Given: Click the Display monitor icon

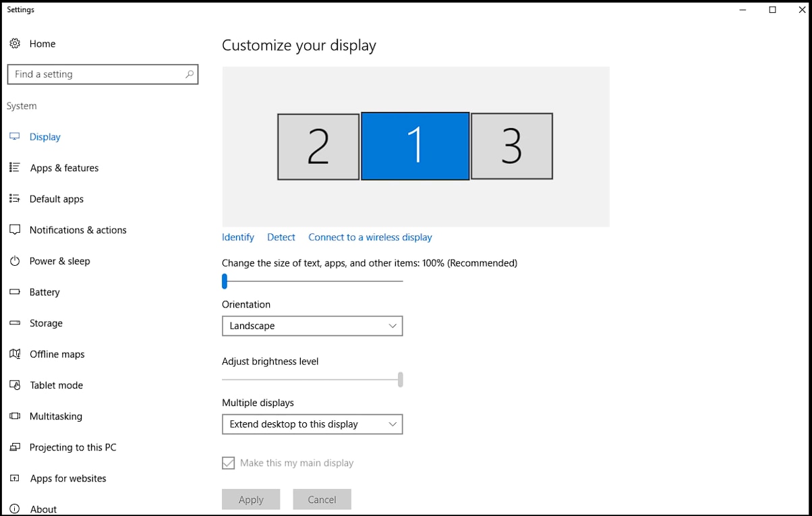Looking at the screenshot, I should 15,136.
